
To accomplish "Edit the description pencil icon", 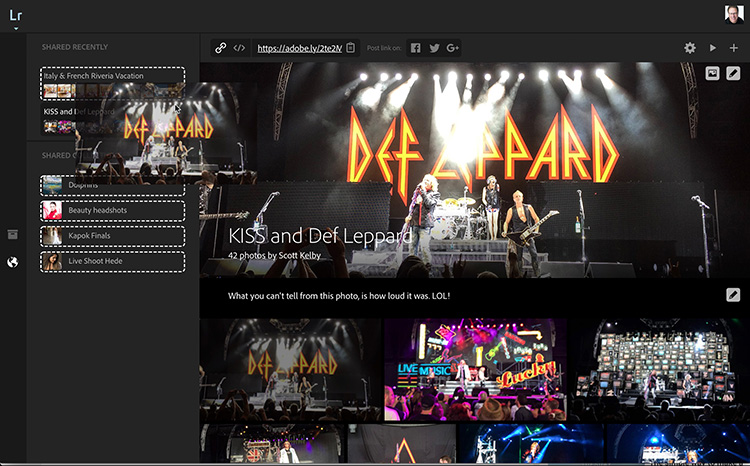I will tap(733, 295).
